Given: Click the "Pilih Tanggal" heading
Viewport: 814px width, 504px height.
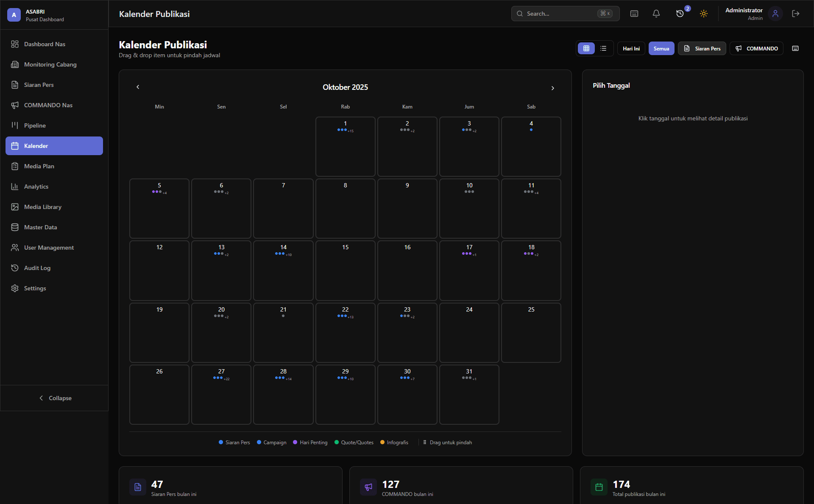Looking at the screenshot, I should 611,86.
